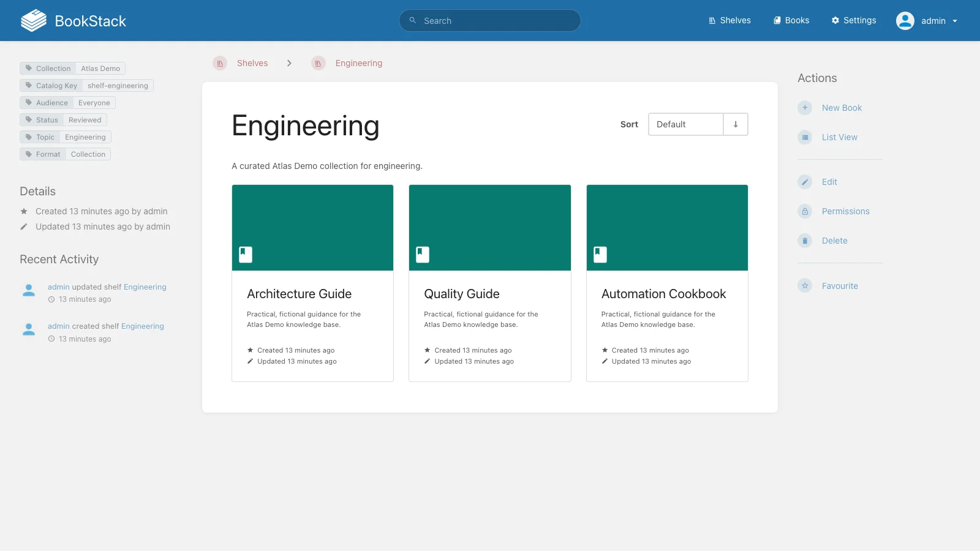
Task: Click the Delete trash icon
Action: tap(805, 241)
